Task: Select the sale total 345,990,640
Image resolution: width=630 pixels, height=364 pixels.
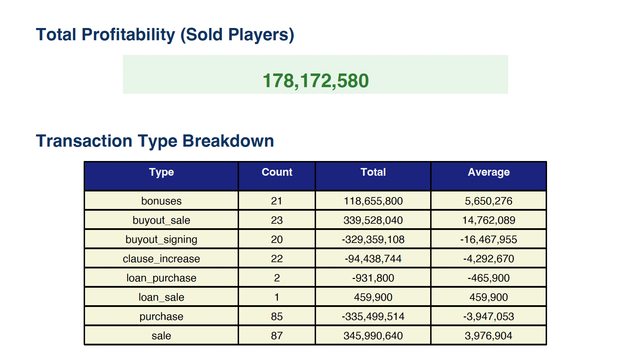Action: (373, 336)
